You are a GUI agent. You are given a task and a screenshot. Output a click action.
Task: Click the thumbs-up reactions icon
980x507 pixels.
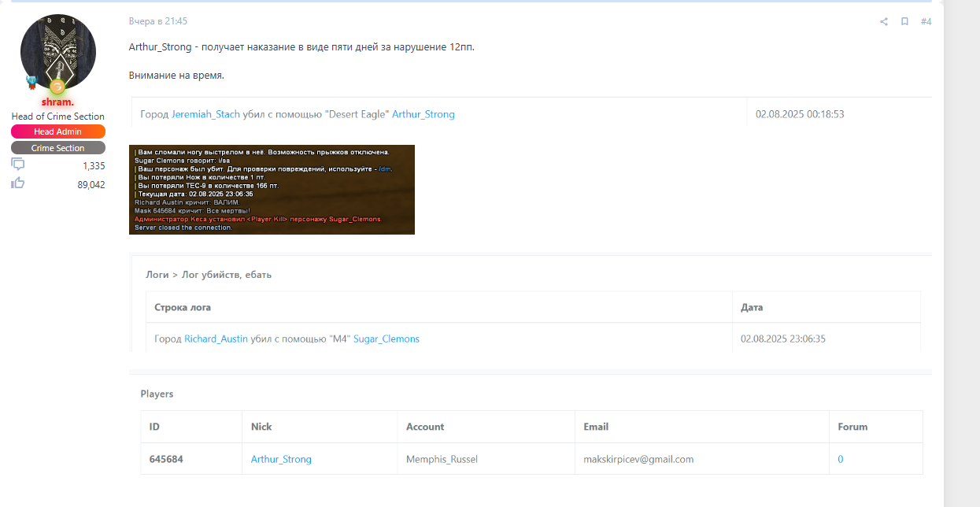18,183
